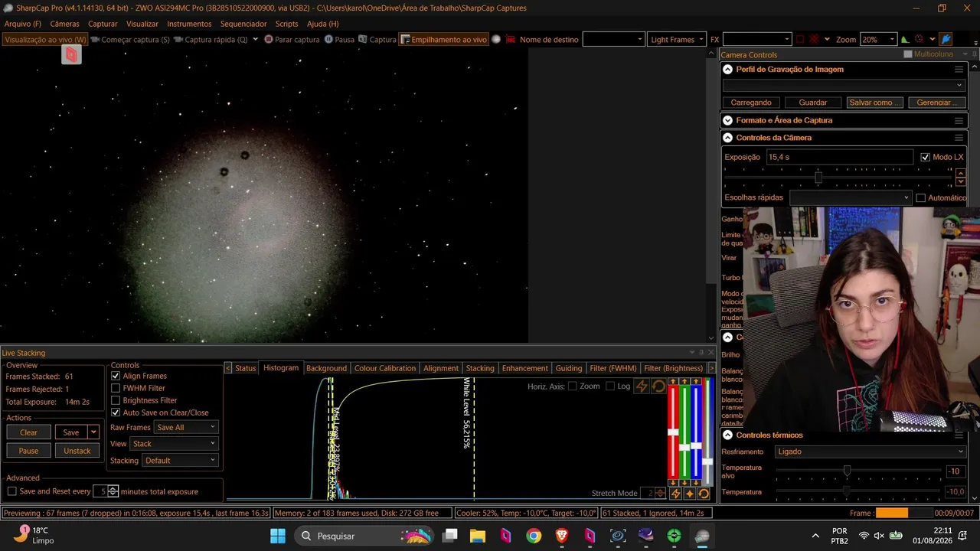Toggle the Align Frames checkbox
The image size is (980, 551).
pyautogui.click(x=116, y=376)
